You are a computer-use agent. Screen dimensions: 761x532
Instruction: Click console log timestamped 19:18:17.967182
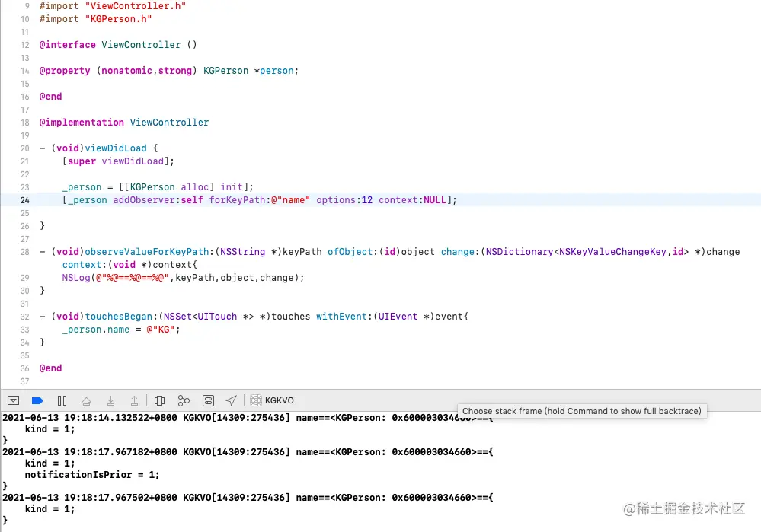248,452
